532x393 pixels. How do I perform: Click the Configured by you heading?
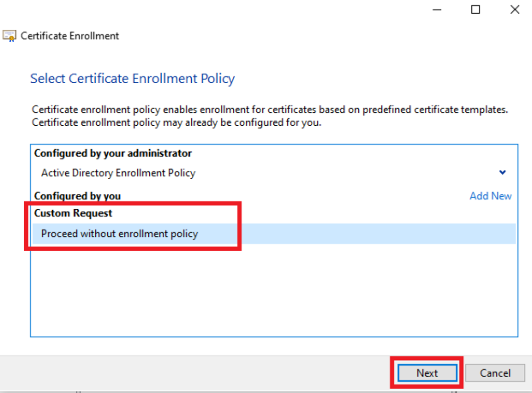tap(77, 196)
